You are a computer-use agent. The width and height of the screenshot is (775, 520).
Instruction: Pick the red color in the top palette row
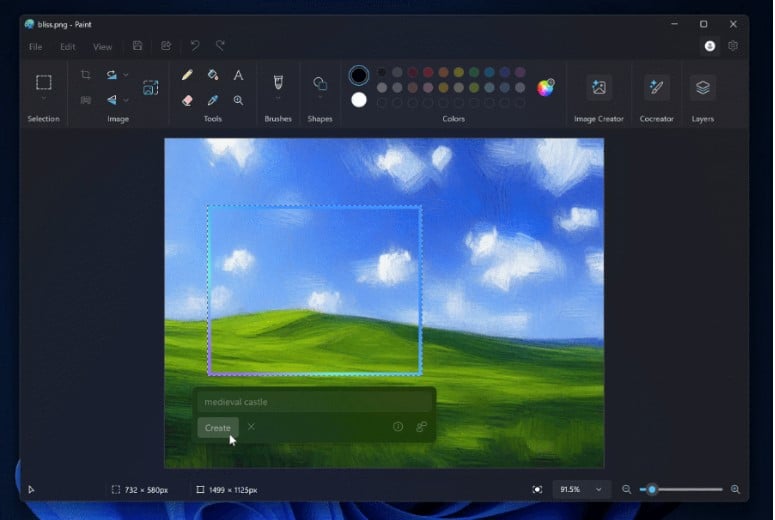[x=428, y=72]
